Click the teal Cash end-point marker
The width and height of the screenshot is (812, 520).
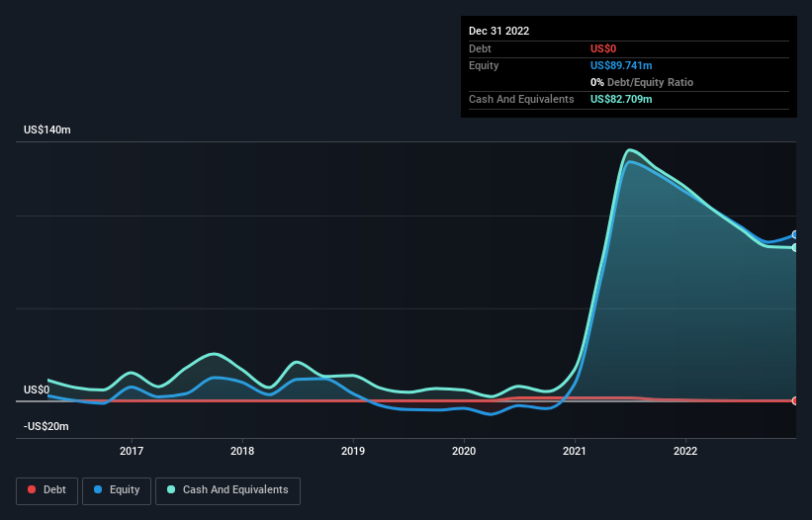point(795,248)
